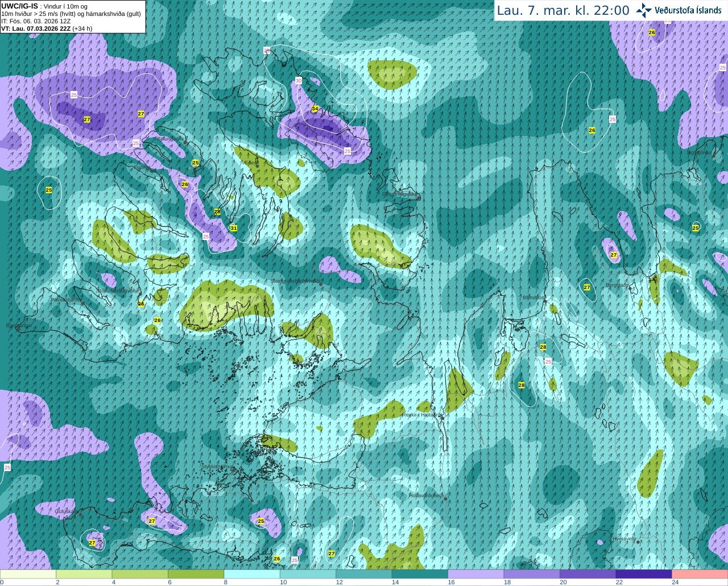Pick the dark indigo 22–24 m/s legend swatch
Screen dimensions: 728x586
click(x=644, y=574)
